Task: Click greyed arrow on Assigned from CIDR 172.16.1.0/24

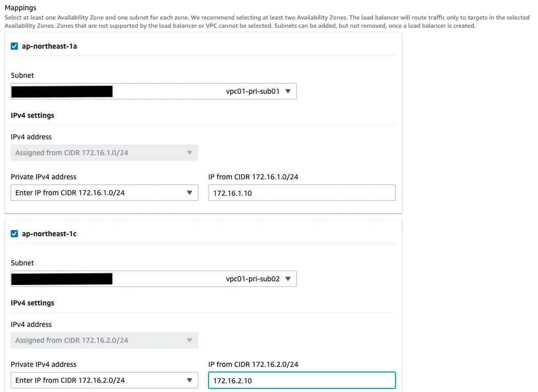Action: click(190, 153)
